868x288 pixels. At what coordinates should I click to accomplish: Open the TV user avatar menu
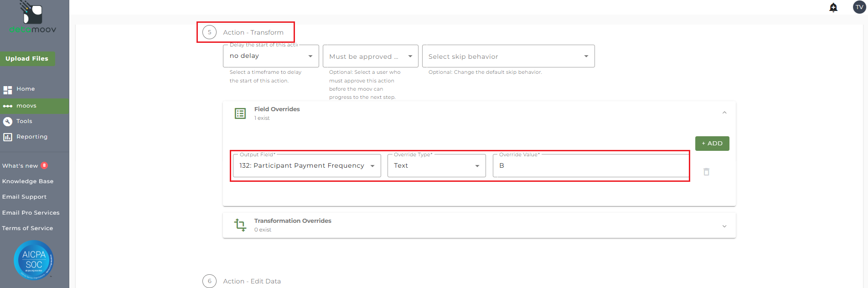859,7
